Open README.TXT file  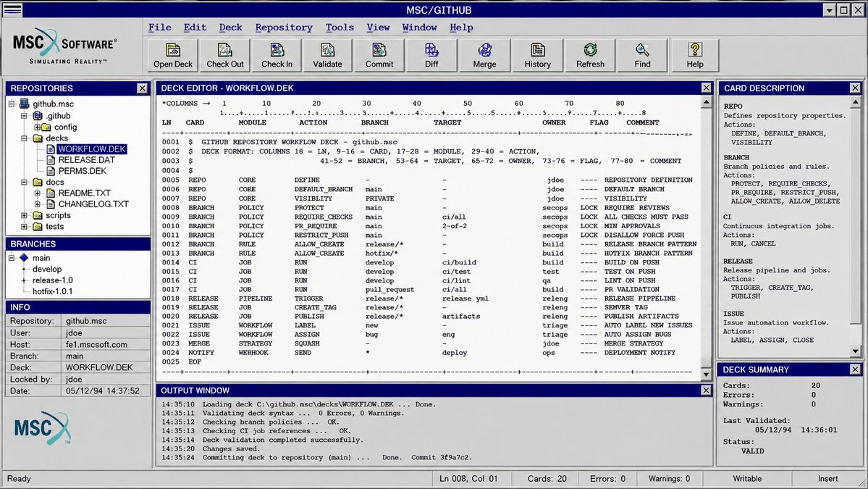[84, 193]
